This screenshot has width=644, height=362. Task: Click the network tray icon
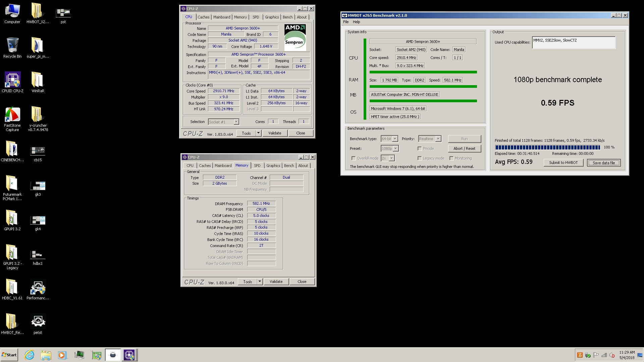pyautogui.click(x=604, y=355)
